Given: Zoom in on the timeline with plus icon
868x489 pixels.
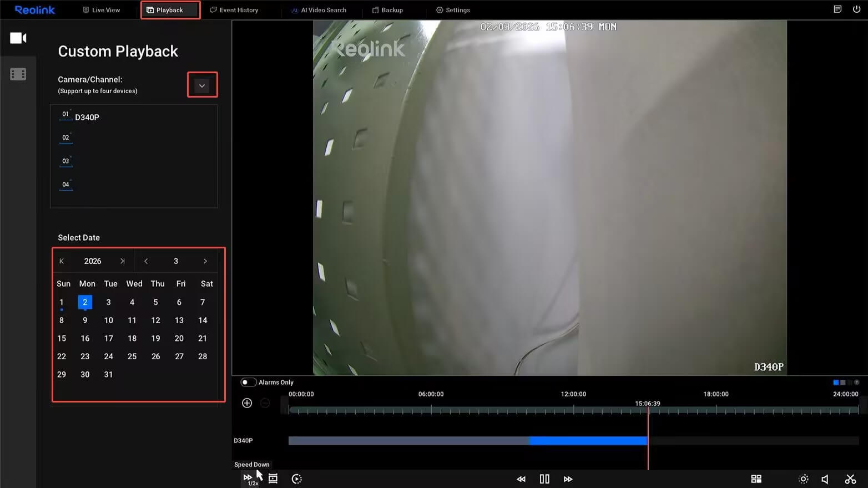Looking at the screenshot, I should [247, 403].
